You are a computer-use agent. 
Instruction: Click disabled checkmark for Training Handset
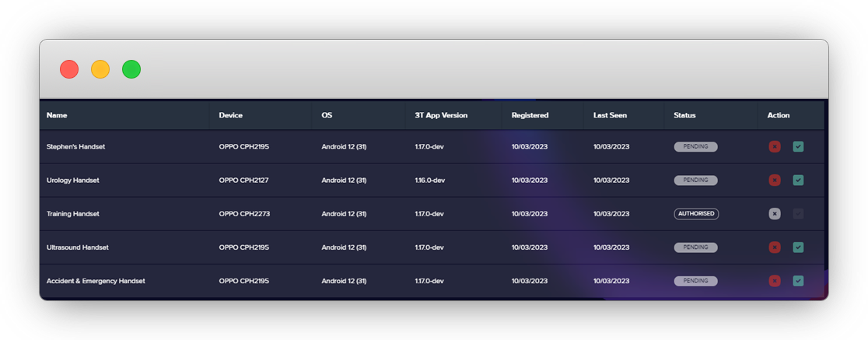tap(798, 214)
